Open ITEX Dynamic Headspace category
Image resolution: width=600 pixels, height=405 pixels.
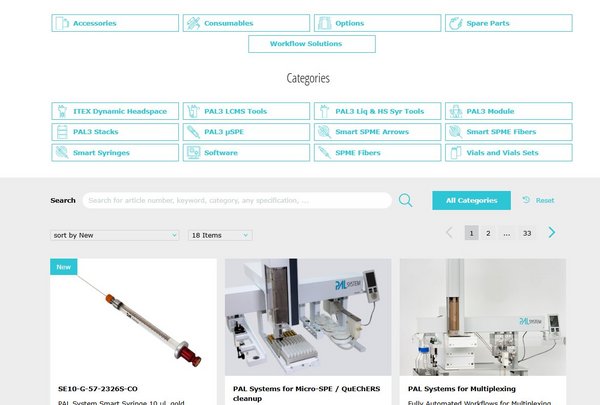click(115, 111)
